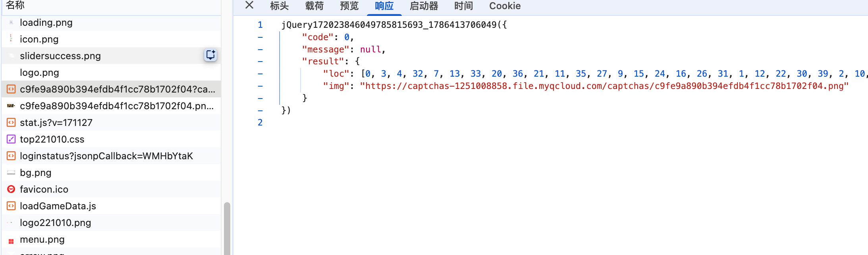Click the menu.png thumbnail icon
Image resolution: width=868 pixels, height=255 pixels.
point(11,241)
